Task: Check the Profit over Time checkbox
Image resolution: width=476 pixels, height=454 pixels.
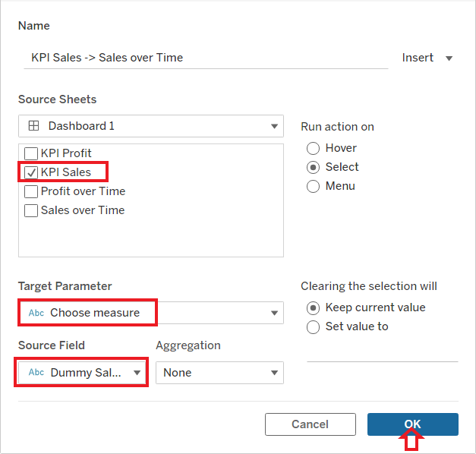Action: 31,191
